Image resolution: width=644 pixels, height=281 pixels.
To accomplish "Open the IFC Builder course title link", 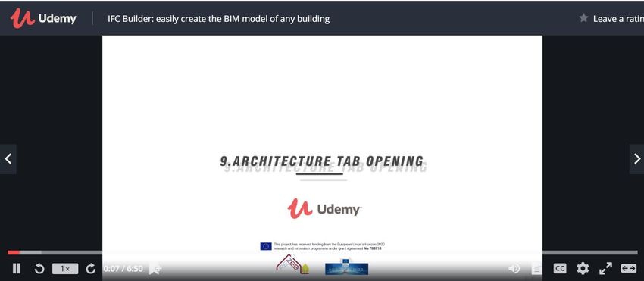I will pyautogui.click(x=218, y=19).
